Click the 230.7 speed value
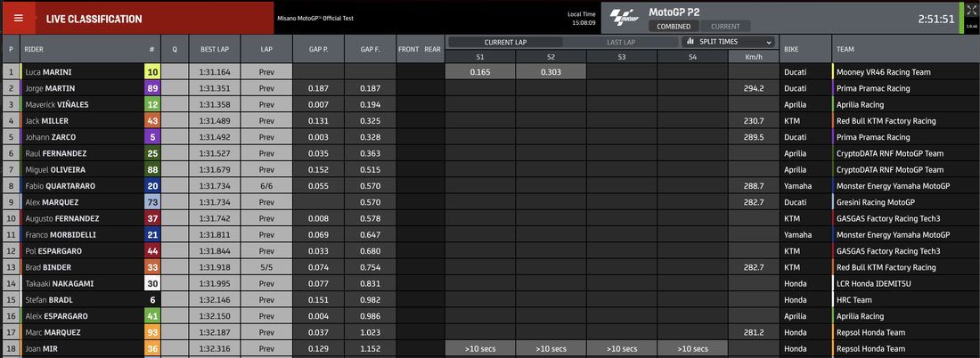 click(753, 120)
